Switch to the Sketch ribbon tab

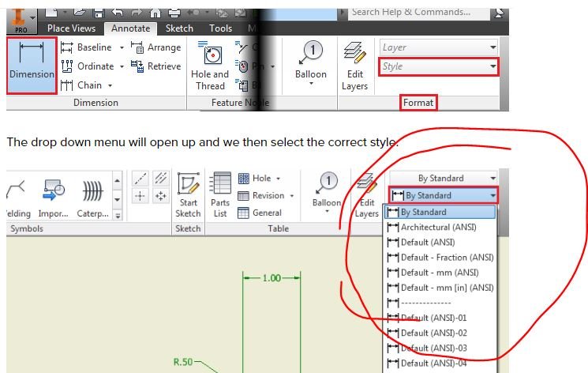179,28
